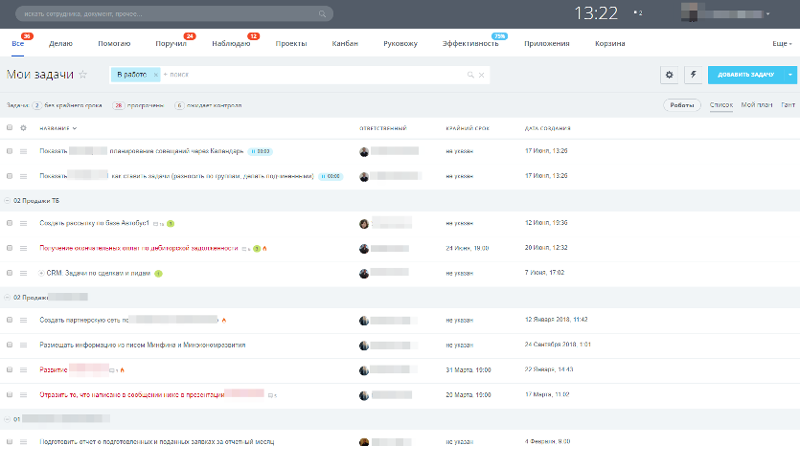Switch to the Гант view
Viewport: 800px width, 466px height.
788,105
